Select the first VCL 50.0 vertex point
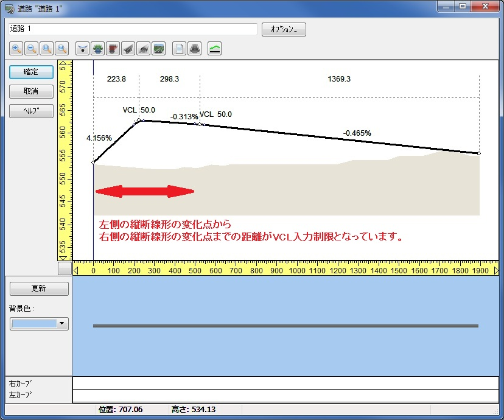This screenshot has width=504, height=420. 139,120
